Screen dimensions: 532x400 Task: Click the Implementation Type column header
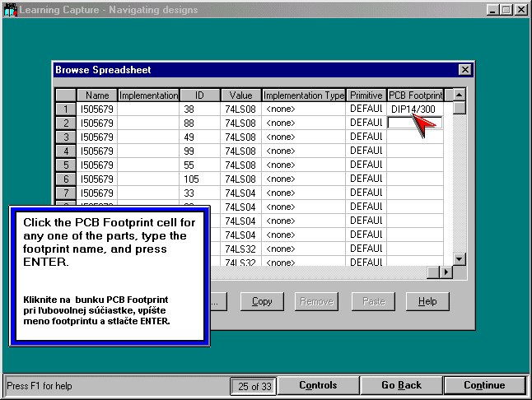coord(304,95)
